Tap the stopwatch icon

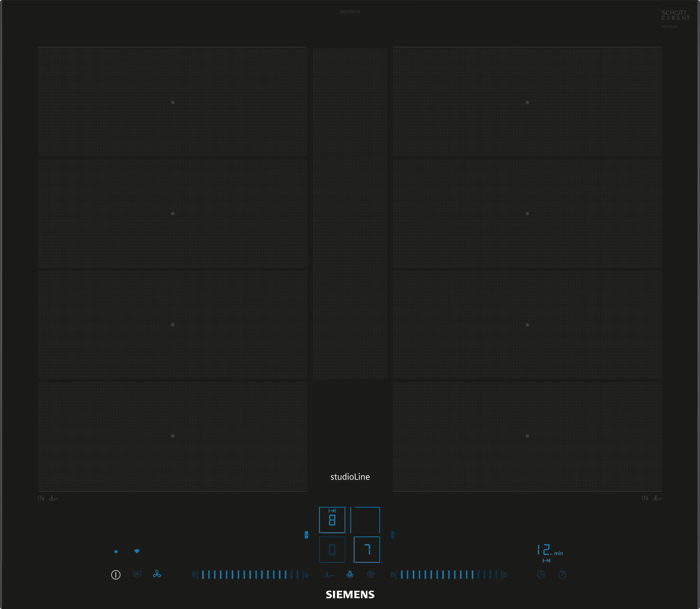point(562,575)
